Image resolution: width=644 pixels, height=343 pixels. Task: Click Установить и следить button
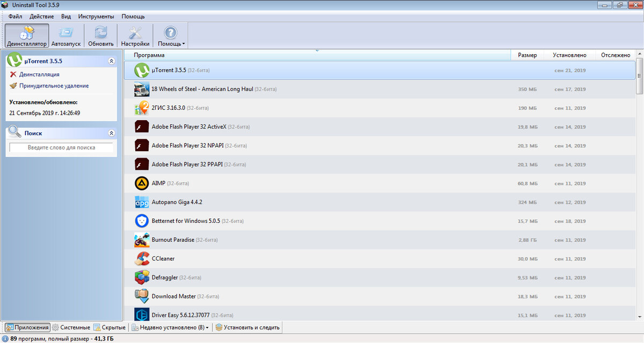click(x=247, y=327)
